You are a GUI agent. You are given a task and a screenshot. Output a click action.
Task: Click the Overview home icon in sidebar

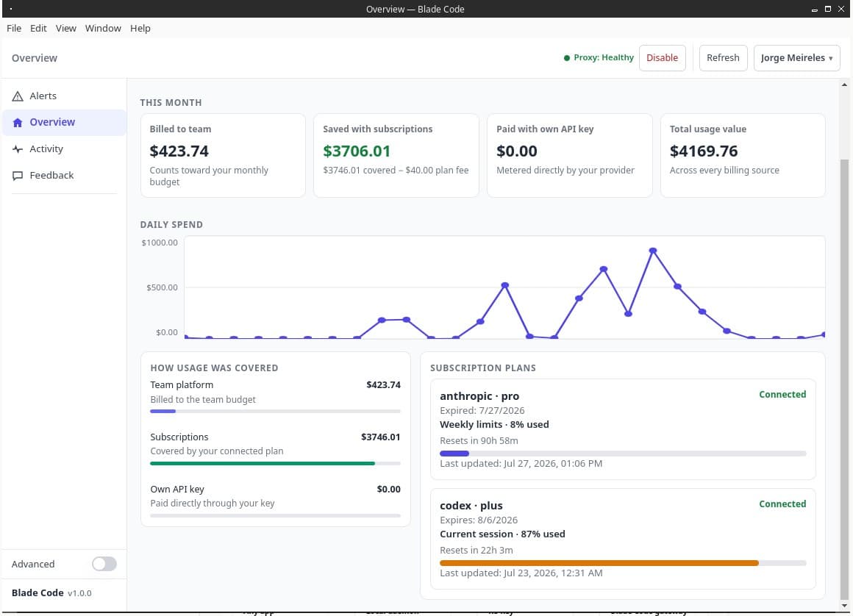tap(18, 123)
